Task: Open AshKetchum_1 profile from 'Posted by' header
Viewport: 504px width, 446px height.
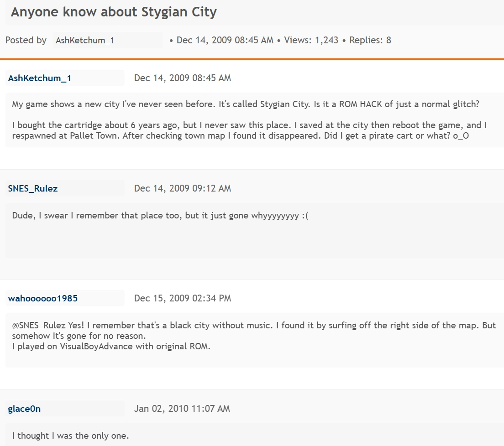Action: pos(85,41)
